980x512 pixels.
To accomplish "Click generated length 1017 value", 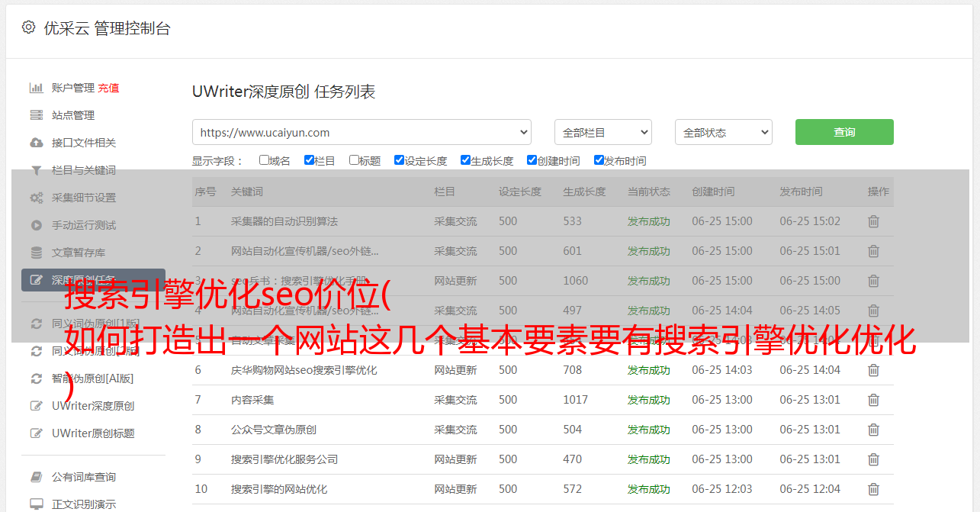I will 576,400.
